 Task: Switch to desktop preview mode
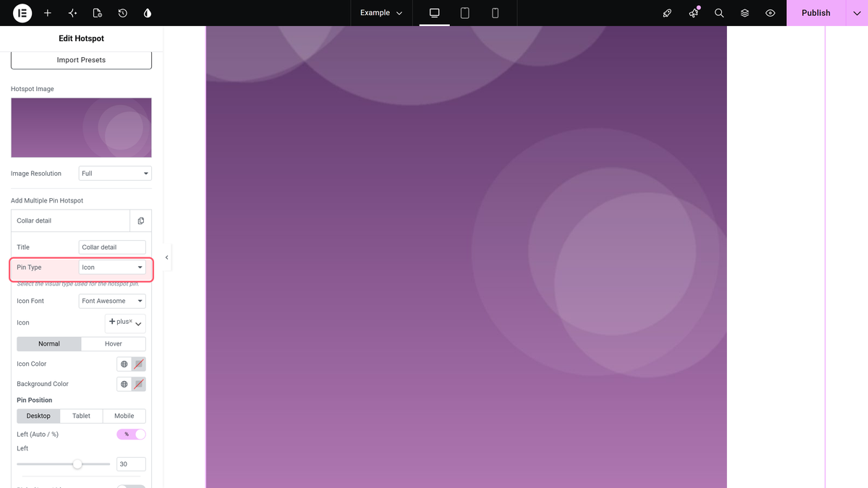[x=435, y=13]
